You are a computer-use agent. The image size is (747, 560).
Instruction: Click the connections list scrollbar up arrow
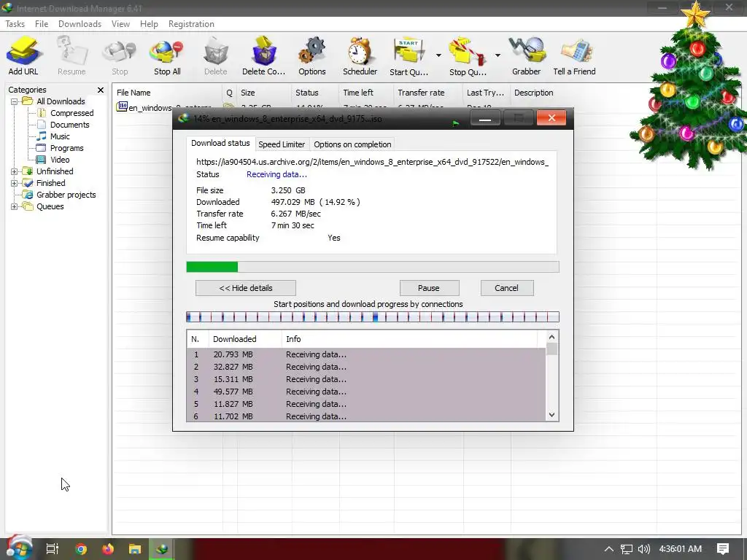551,337
